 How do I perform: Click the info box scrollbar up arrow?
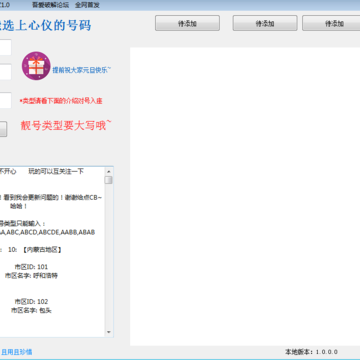coord(108,171)
